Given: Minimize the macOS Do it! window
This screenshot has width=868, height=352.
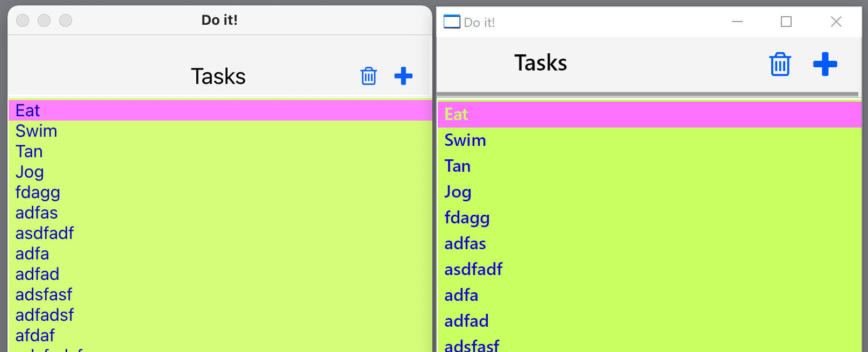Looking at the screenshot, I should point(44,20).
